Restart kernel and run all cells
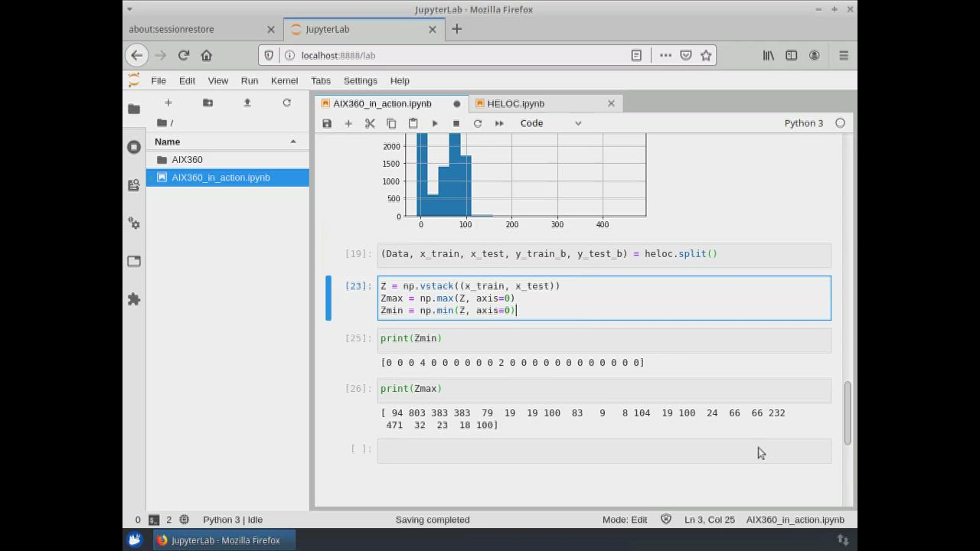The height and width of the screenshot is (551, 980). click(499, 123)
